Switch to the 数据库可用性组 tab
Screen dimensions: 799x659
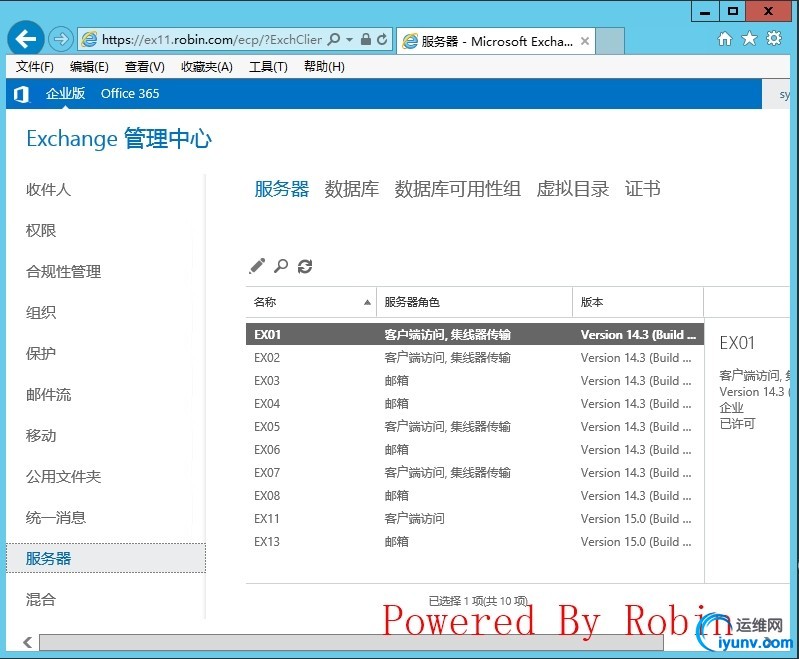coord(458,189)
